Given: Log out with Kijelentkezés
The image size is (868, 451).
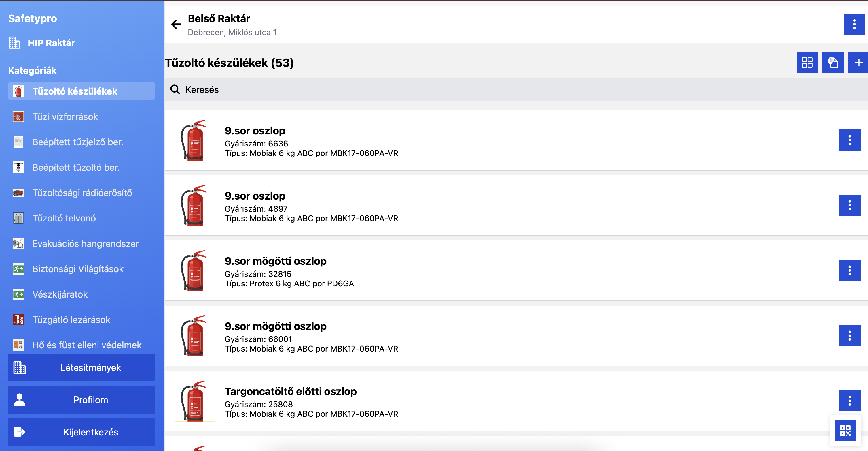Looking at the screenshot, I should (x=82, y=432).
